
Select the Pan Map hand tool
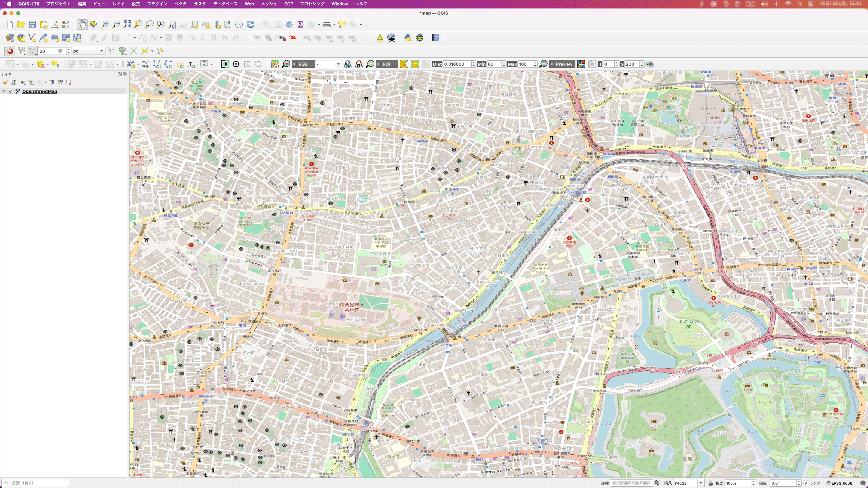(x=82, y=24)
